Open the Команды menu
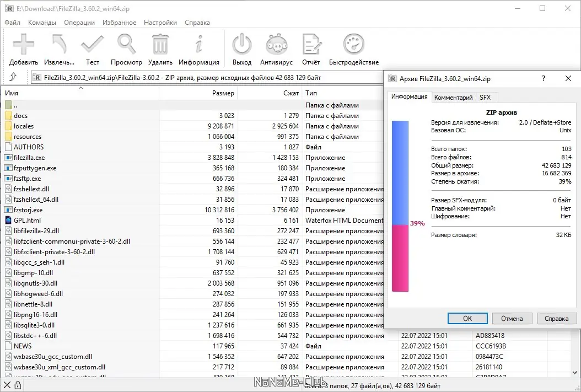The image size is (581, 392). point(42,23)
